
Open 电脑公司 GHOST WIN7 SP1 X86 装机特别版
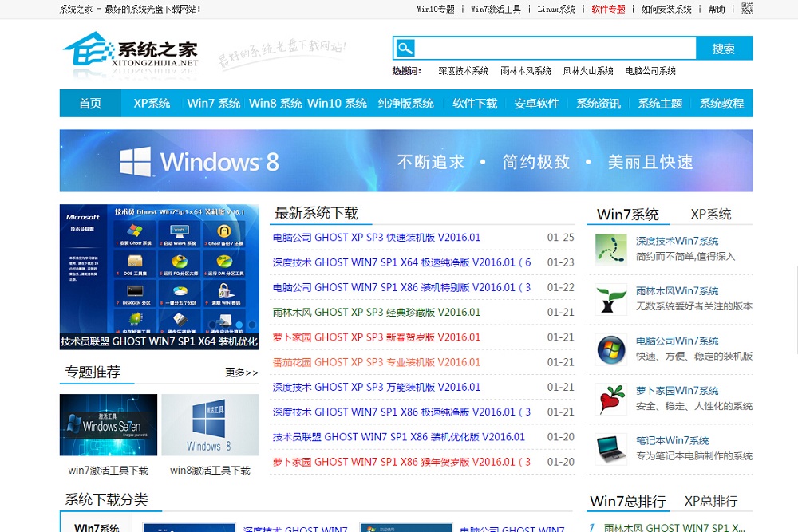[x=401, y=287]
